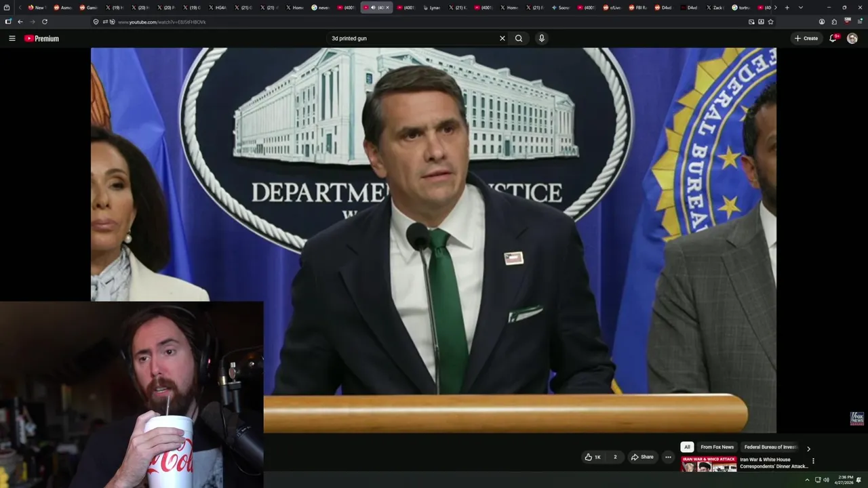The width and height of the screenshot is (868, 488).
Task: Show more filter chips with right chevron
Action: 808,449
